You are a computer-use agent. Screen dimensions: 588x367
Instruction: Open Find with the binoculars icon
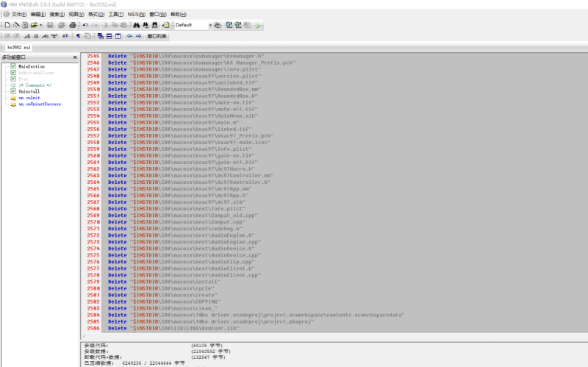137,25
